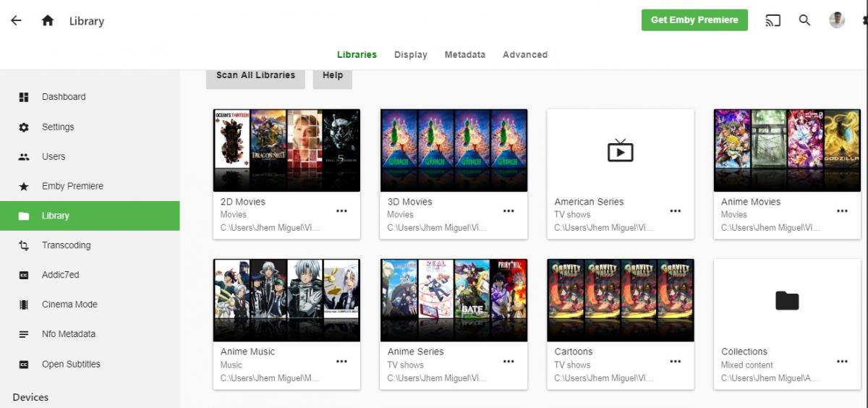
Task: Click the American Series library title
Action: coord(589,202)
